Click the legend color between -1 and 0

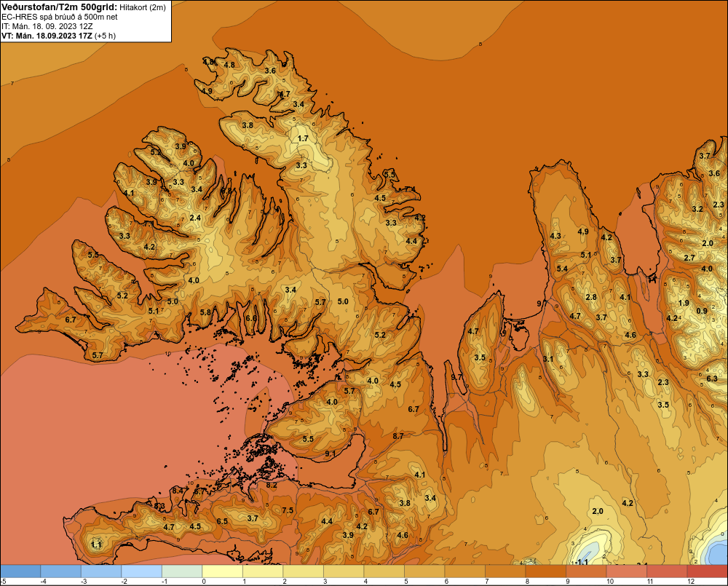(182, 571)
